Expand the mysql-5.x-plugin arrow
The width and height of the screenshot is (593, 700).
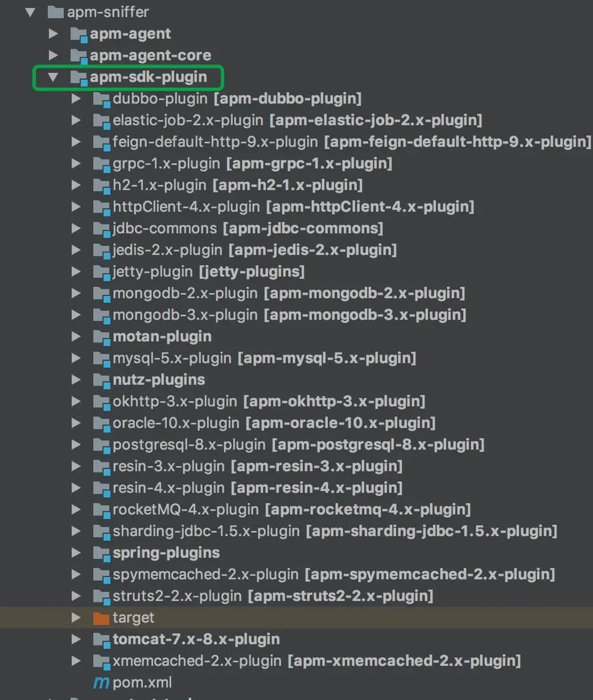click(76, 358)
